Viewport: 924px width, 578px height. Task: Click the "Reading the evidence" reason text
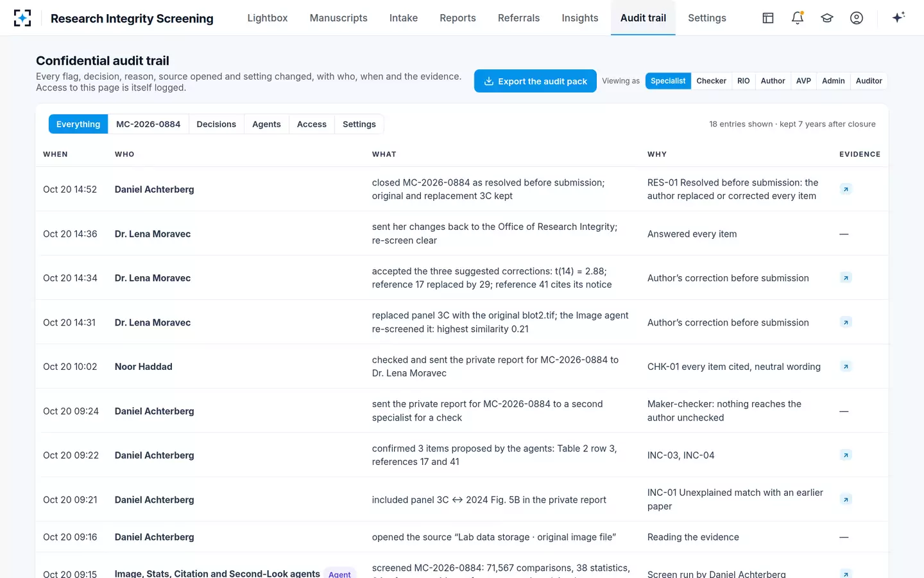(x=693, y=537)
